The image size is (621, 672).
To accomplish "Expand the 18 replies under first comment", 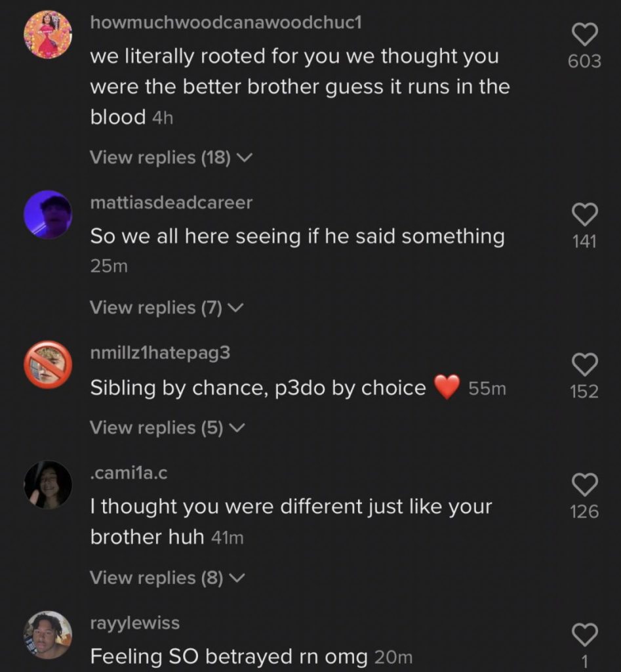I will click(170, 157).
